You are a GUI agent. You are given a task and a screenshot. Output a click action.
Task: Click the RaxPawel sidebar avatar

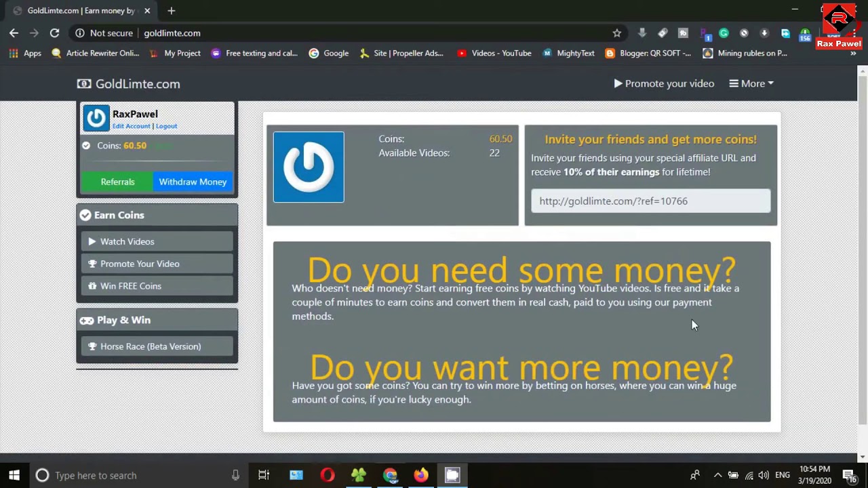point(96,118)
